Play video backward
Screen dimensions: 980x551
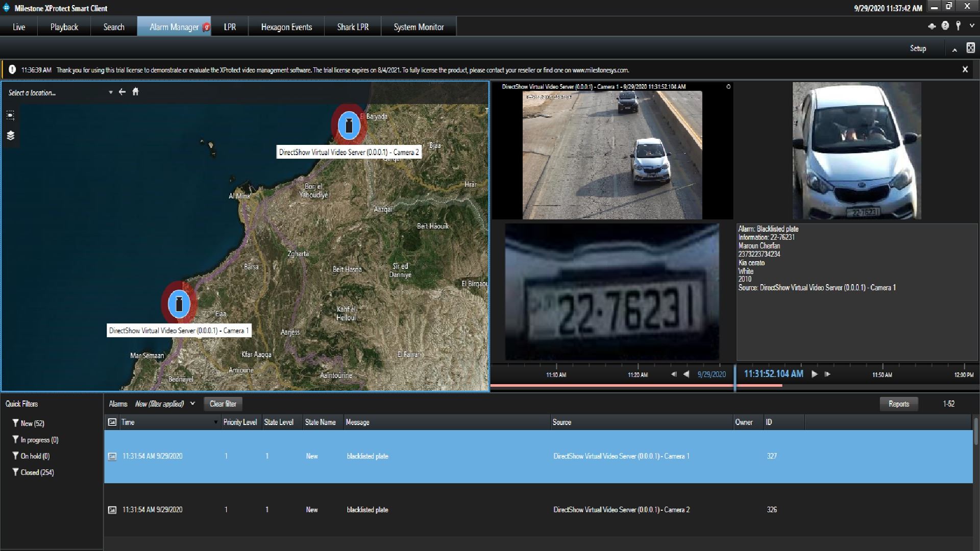[x=687, y=374]
